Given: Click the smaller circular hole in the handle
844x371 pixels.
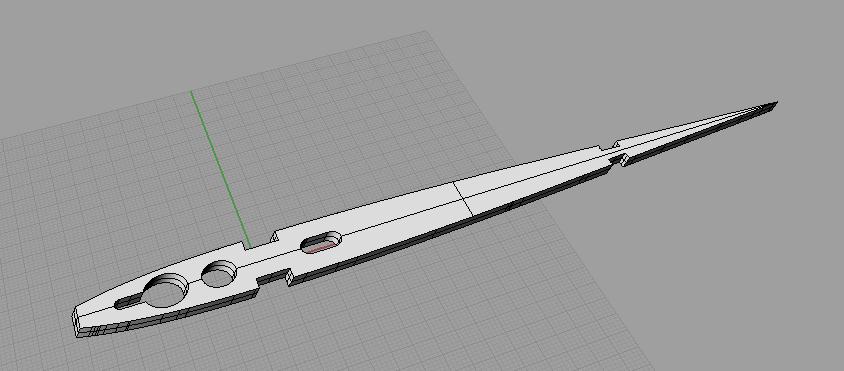Looking at the screenshot, I should [219, 274].
